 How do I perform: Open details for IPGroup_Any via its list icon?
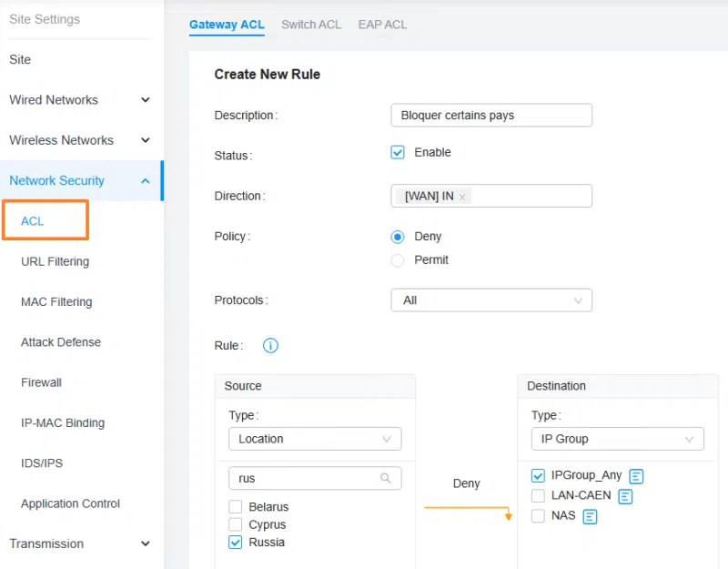pos(636,475)
